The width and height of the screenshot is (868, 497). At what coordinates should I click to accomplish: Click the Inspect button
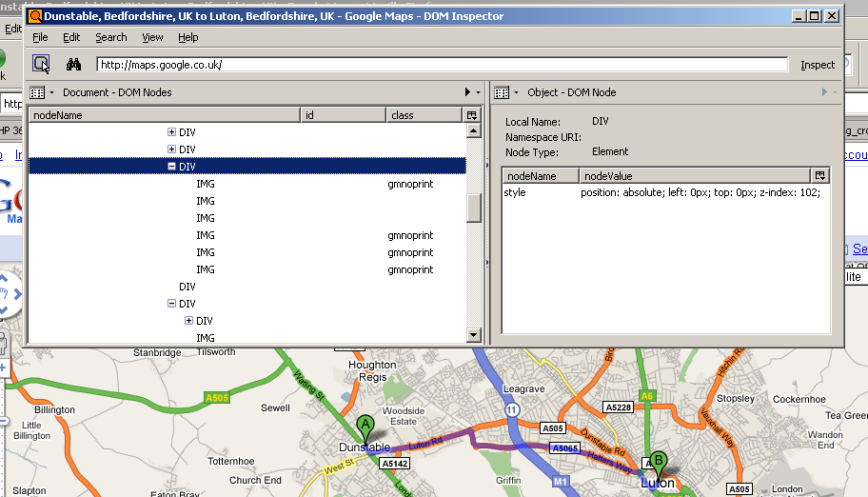pyautogui.click(x=818, y=65)
